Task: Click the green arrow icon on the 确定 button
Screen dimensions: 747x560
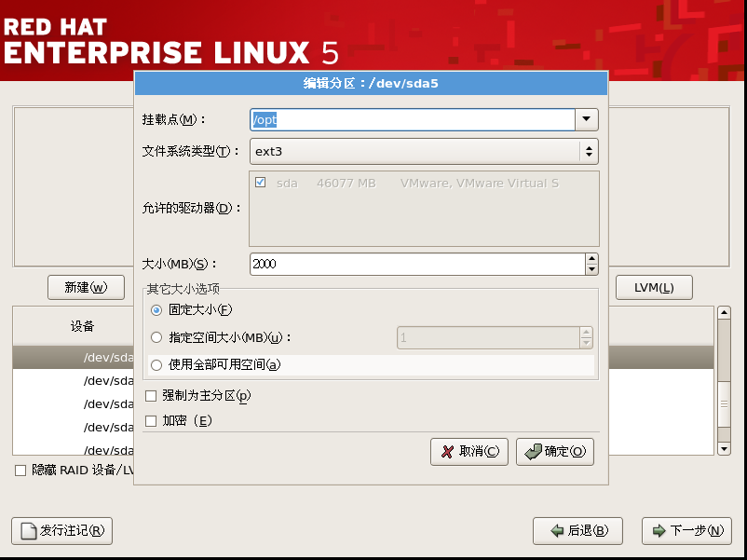Action: pos(533,452)
